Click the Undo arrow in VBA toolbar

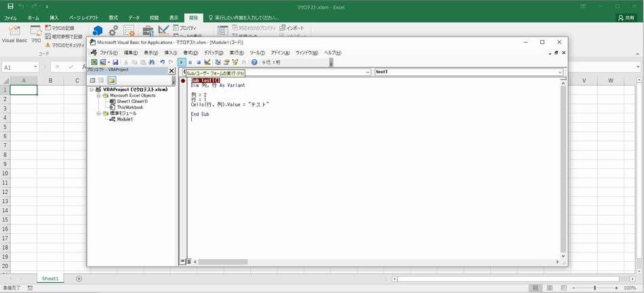coord(162,62)
